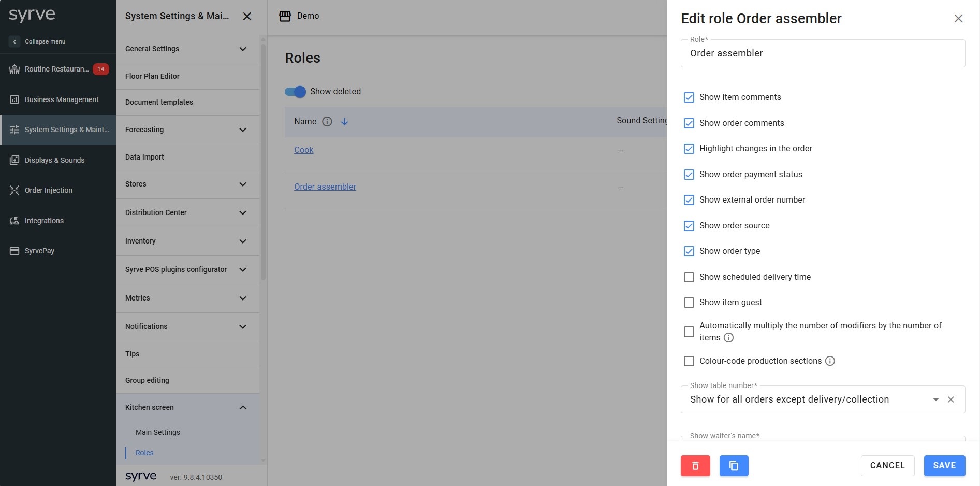This screenshot has width=980, height=486.
Task: Check the Show item guest checkbox
Action: 689,303
